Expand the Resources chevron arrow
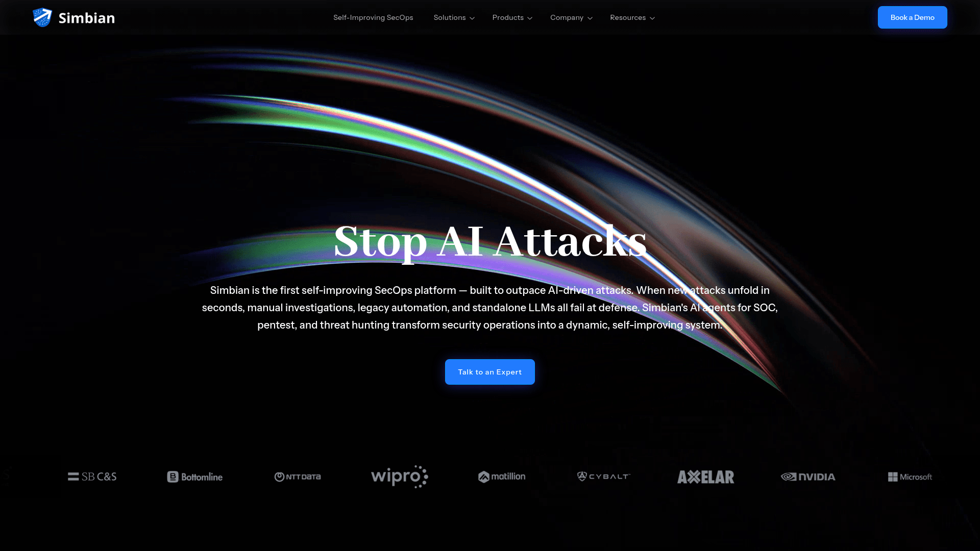 pos(652,18)
